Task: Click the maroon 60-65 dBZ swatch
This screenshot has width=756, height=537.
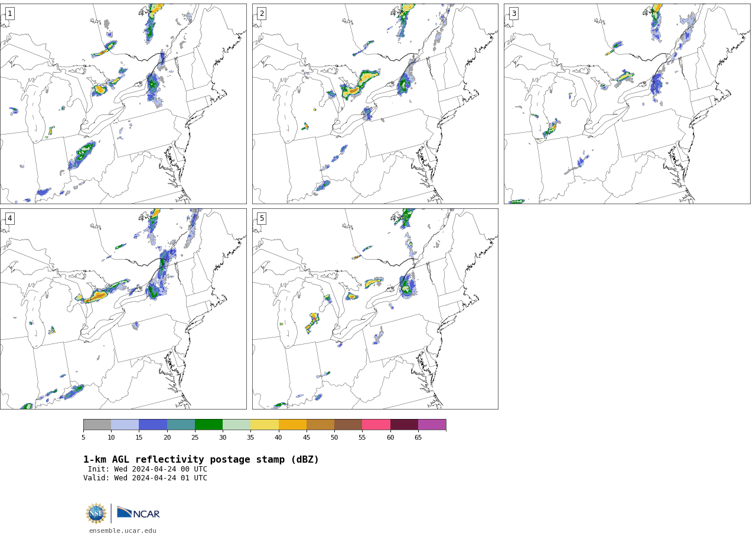Action: (x=404, y=425)
